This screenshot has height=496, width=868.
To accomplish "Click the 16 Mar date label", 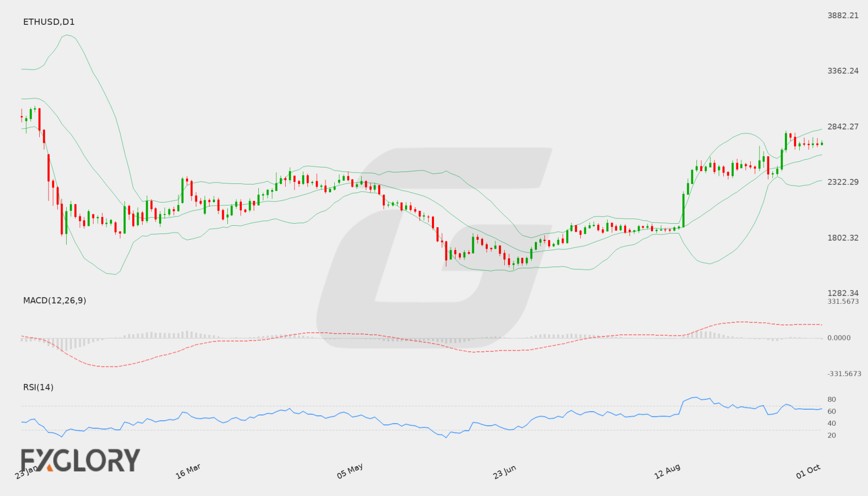I will click(188, 471).
